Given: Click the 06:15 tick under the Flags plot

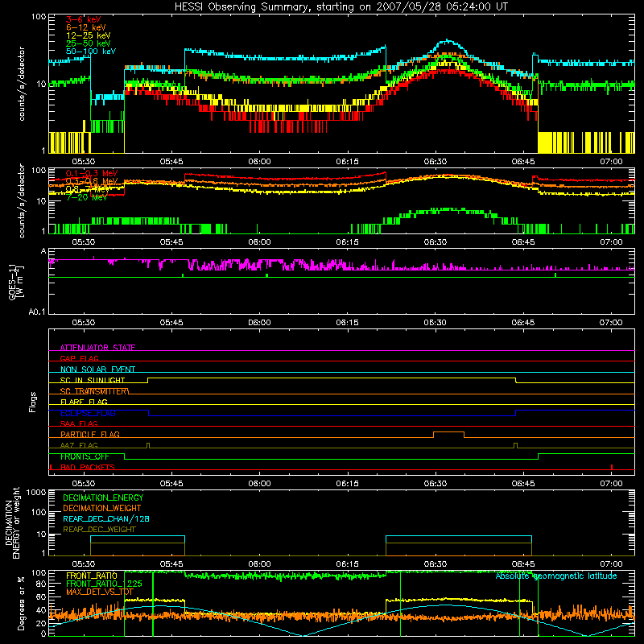Looking at the screenshot, I should pyautogui.click(x=348, y=484).
